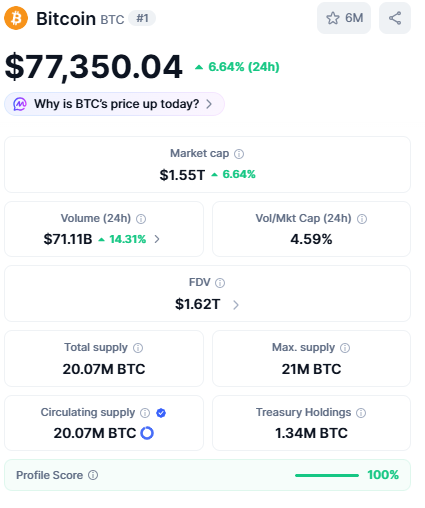
Task: Click Max. supply info icon
Action: pos(345,348)
